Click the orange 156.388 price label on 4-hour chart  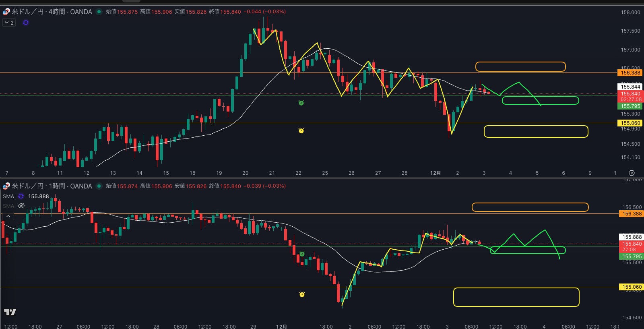[630, 73]
